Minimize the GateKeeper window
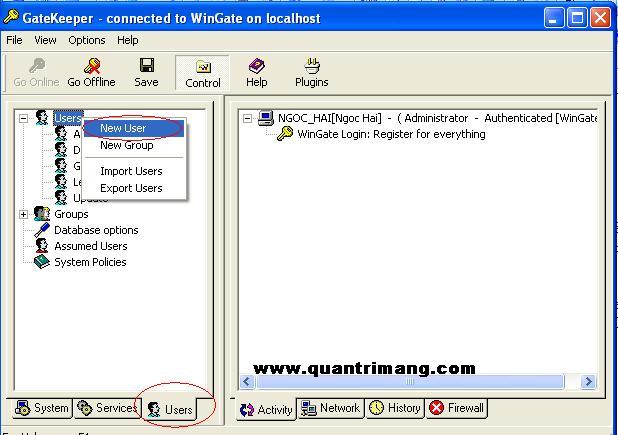The width and height of the screenshot is (618, 435). [554, 18]
